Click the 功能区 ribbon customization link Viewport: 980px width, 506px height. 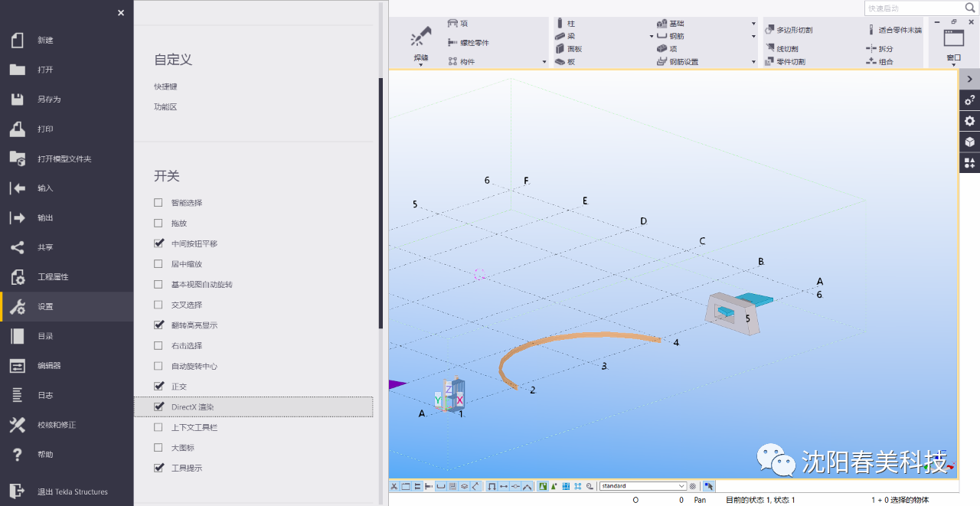click(x=165, y=107)
